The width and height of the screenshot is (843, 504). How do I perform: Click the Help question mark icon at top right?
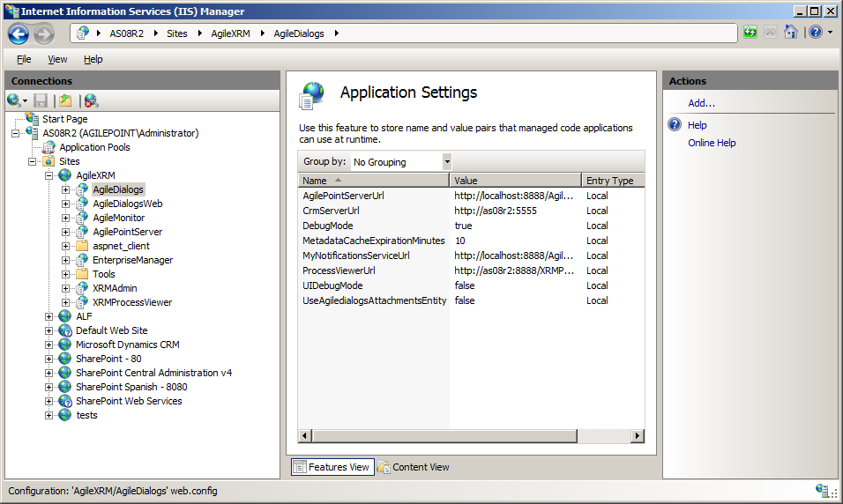pyautogui.click(x=816, y=33)
